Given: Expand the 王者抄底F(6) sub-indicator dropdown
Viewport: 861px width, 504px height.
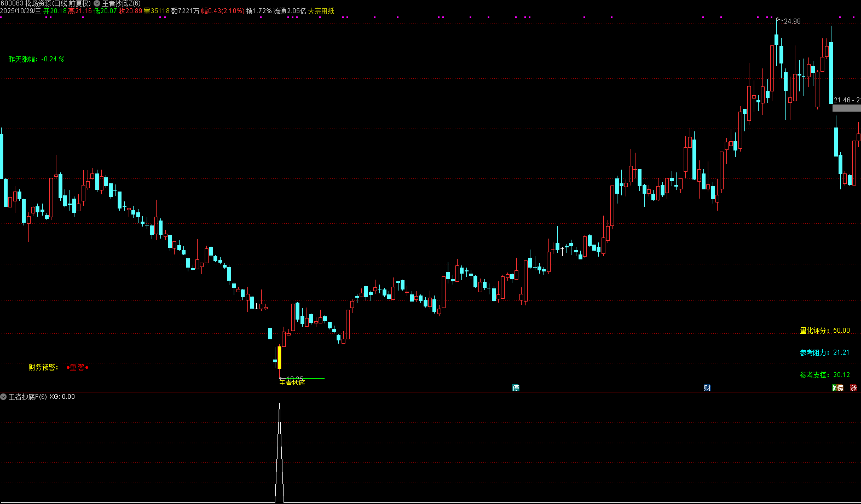Looking at the screenshot, I should click(x=3, y=397).
